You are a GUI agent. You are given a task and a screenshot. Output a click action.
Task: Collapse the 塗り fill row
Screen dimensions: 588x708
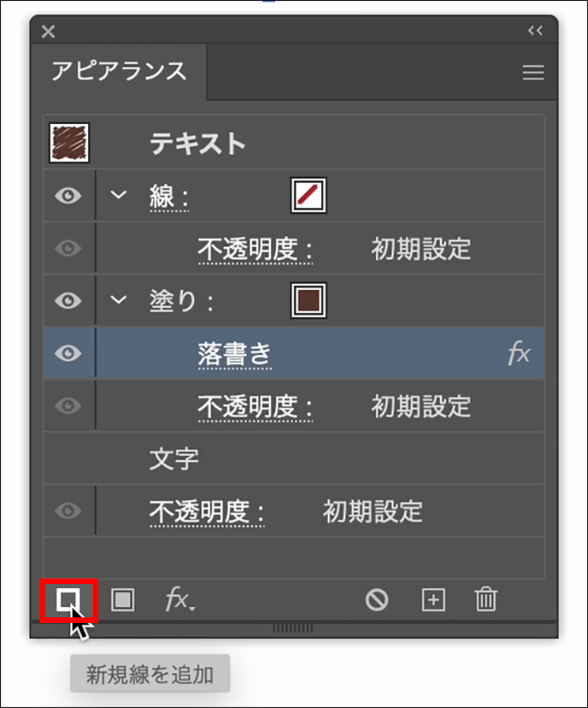[x=119, y=300]
